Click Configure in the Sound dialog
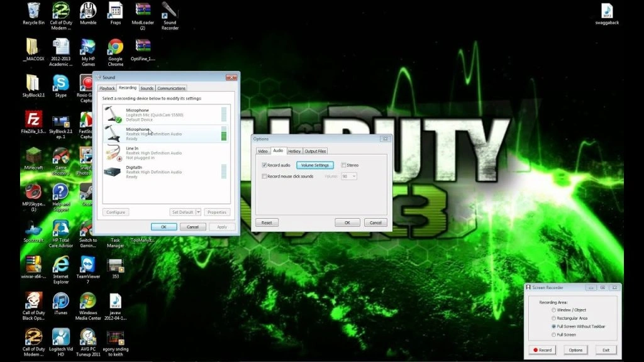This screenshot has height=362, width=644. pos(116,212)
